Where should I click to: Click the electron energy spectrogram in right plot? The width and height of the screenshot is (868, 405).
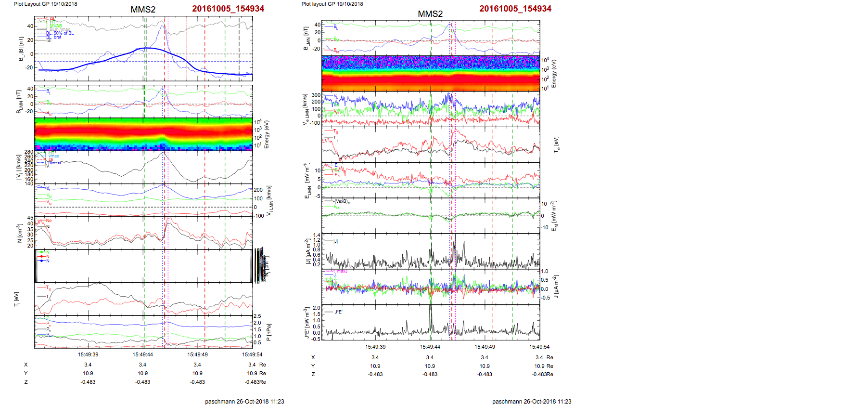(431, 73)
